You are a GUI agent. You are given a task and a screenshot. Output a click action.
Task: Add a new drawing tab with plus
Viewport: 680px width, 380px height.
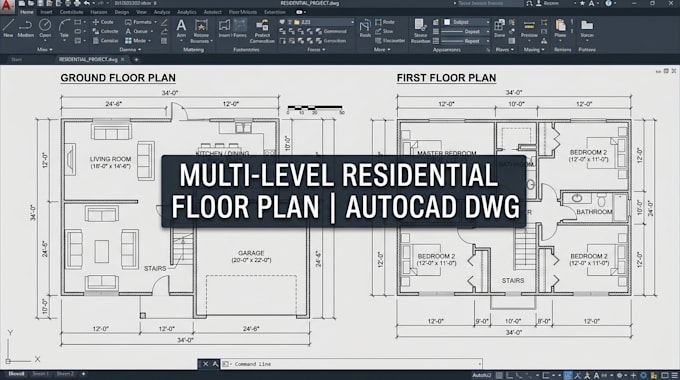click(136, 59)
